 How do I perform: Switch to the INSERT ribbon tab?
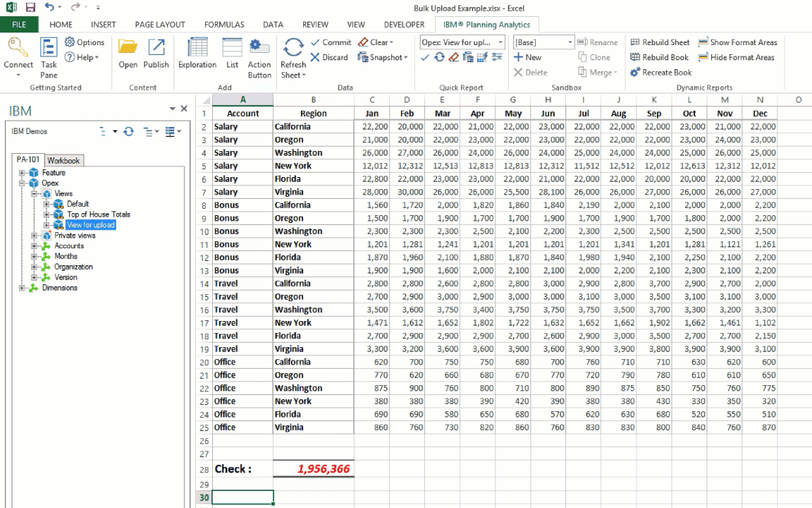pos(103,25)
